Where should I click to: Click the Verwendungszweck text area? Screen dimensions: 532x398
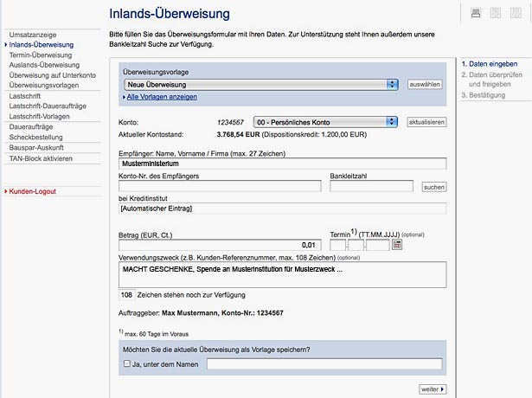point(282,274)
